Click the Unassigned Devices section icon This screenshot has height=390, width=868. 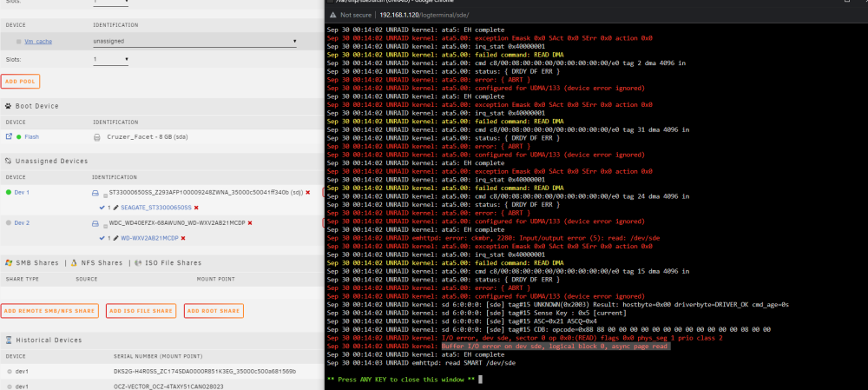pyautogui.click(x=9, y=162)
